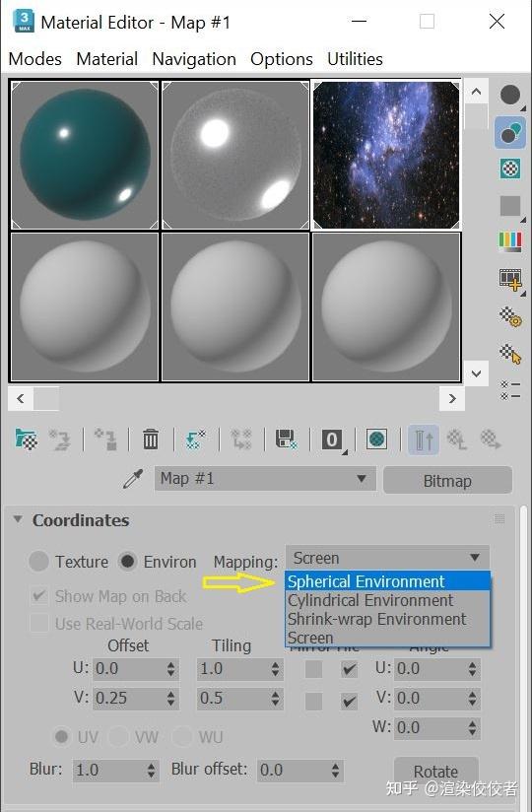Click the Rotate button

click(x=435, y=771)
